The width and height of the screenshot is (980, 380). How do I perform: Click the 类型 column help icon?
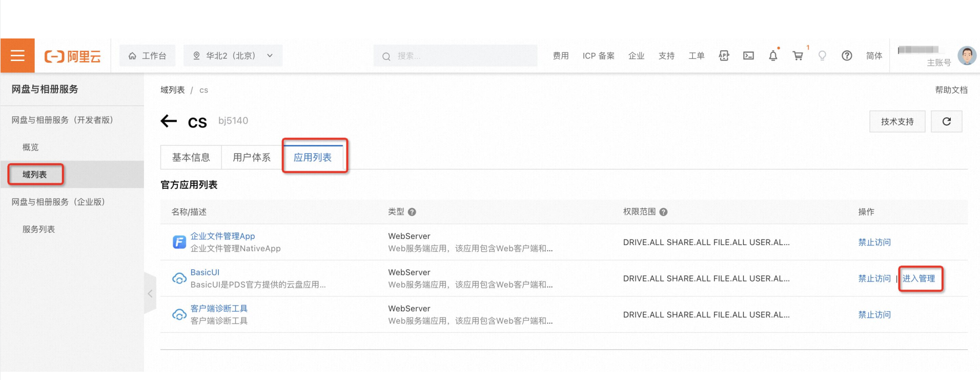point(412,212)
